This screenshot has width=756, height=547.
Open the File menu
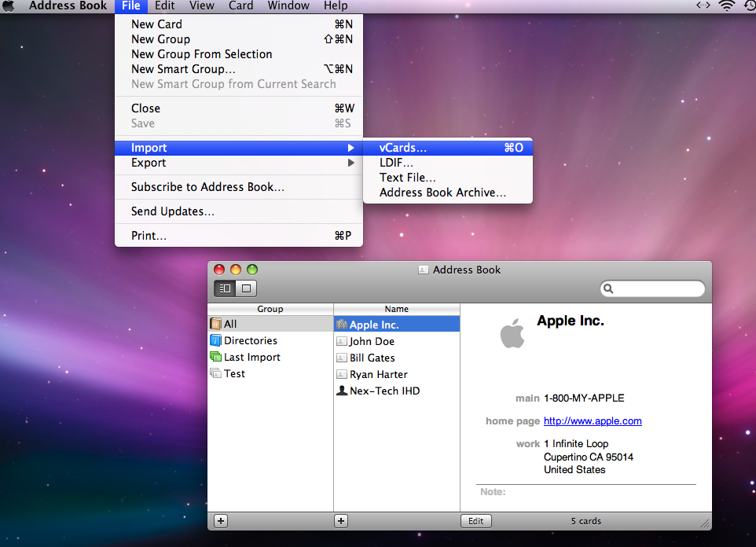130,6
